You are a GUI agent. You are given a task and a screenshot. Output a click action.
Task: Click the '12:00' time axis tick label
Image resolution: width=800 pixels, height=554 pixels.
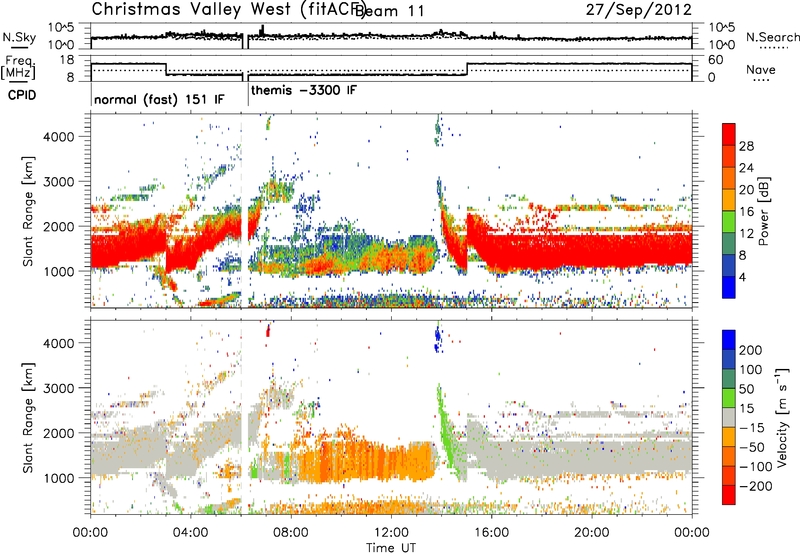391,533
